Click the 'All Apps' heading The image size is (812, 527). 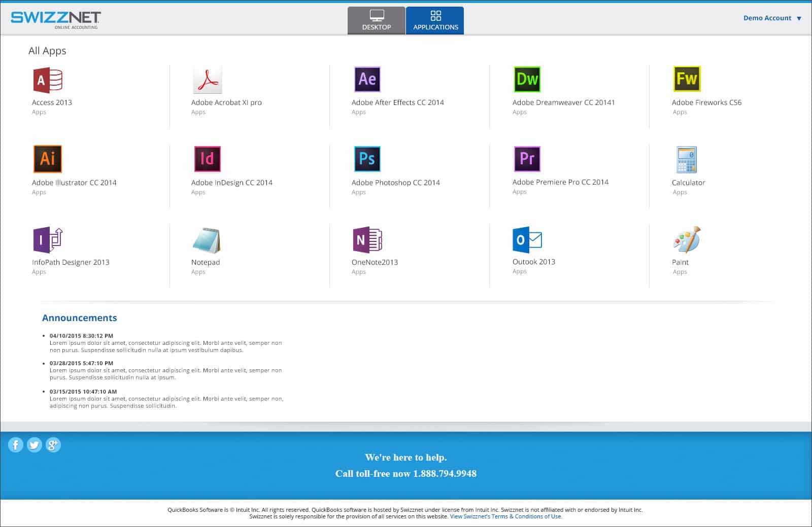pyautogui.click(x=47, y=51)
